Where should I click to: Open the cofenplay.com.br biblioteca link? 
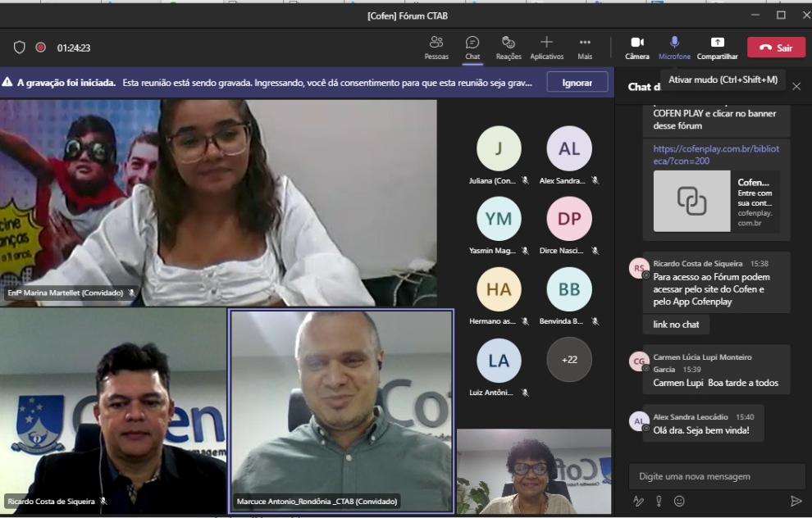[x=716, y=155]
